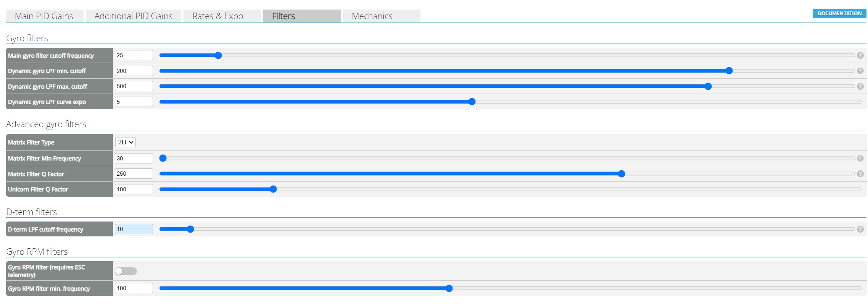Screen dimensions: 868x304
Task: Focus the Matrix Filter Q Factor value field
Action: pos(134,174)
